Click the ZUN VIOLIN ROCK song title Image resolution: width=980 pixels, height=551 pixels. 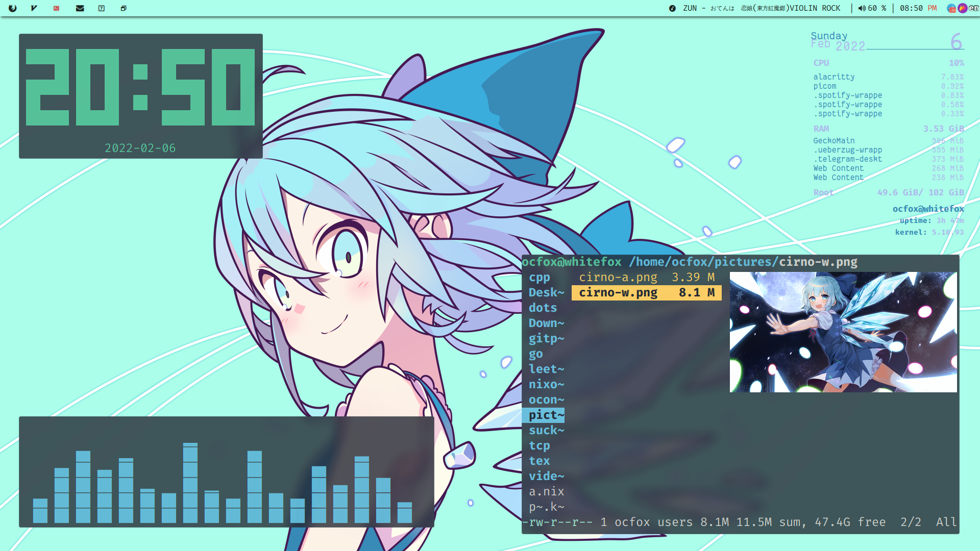[762, 8]
